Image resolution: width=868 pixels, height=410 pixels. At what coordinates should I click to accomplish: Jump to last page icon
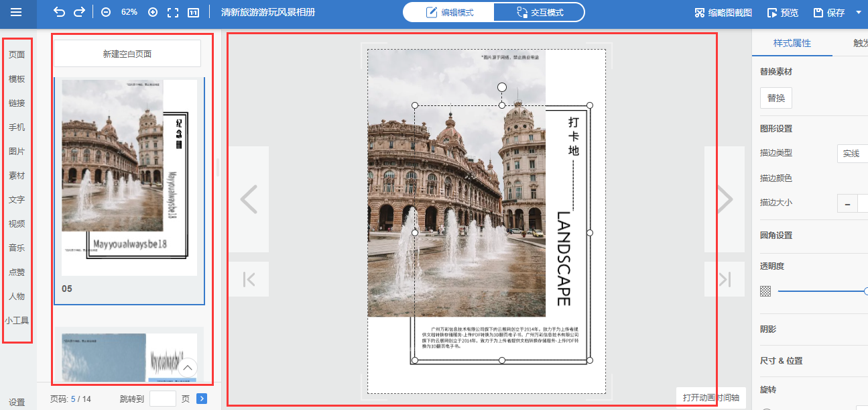point(725,279)
